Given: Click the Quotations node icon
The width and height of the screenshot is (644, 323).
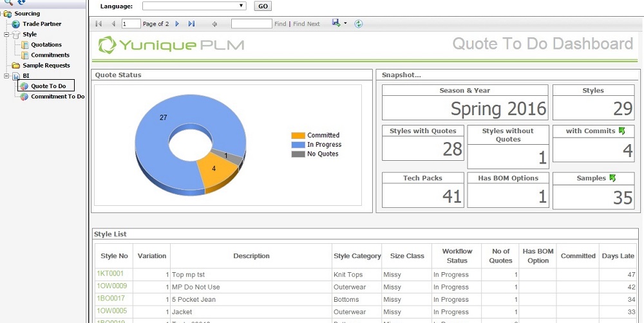Looking at the screenshot, I should [24, 45].
